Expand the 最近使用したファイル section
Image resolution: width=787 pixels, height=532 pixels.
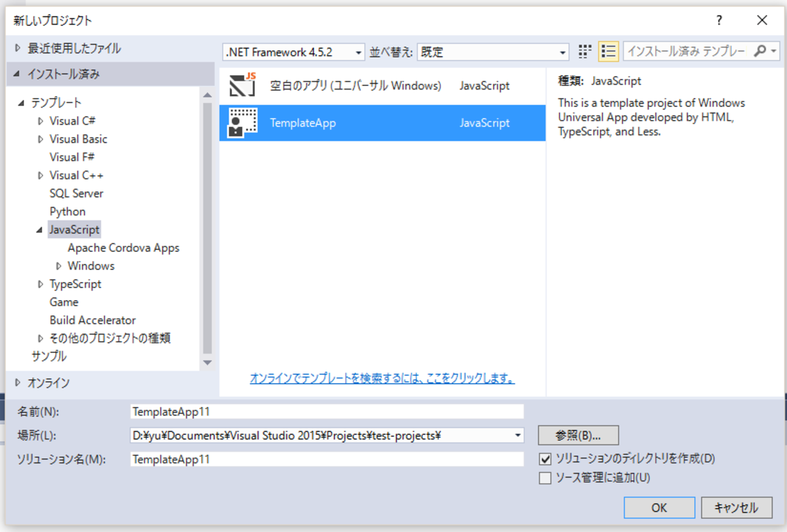(18, 48)
